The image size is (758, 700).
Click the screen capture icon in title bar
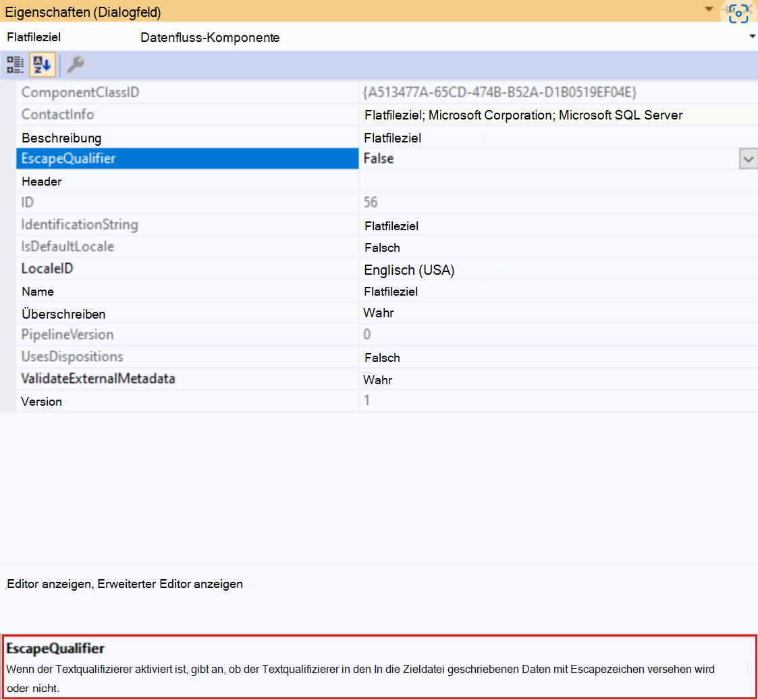[738, 13]
